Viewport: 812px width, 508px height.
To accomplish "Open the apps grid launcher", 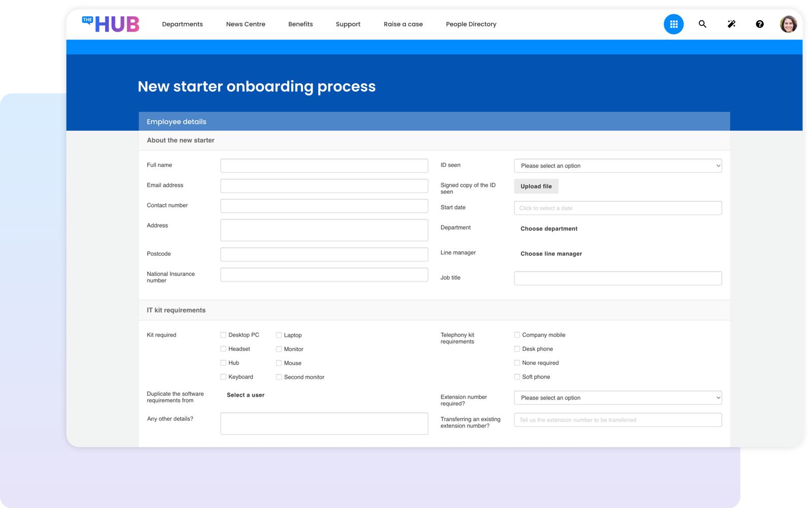I will [x=673, y=24].
